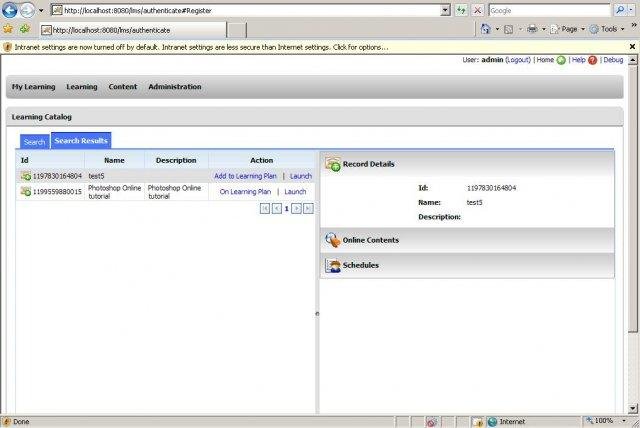Click the green Home icon
Image resolution: width=640 pixels, height=428 pixels.
pos(561,60)
